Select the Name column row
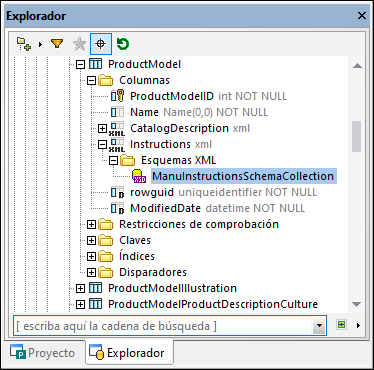The width and height of the screenshot is (374, 370). point(199,112)
